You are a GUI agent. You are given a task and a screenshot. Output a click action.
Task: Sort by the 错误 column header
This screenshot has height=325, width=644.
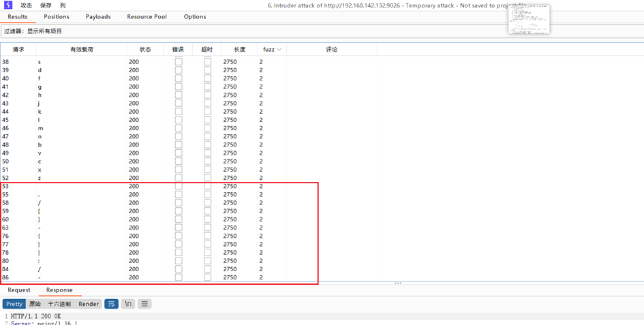point(178,49)
